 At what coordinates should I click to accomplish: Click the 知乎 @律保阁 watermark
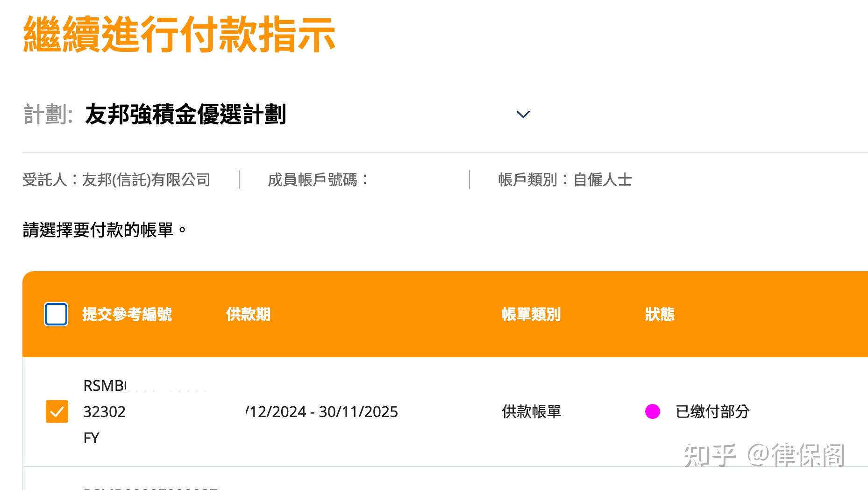click(x=764, y=455)
